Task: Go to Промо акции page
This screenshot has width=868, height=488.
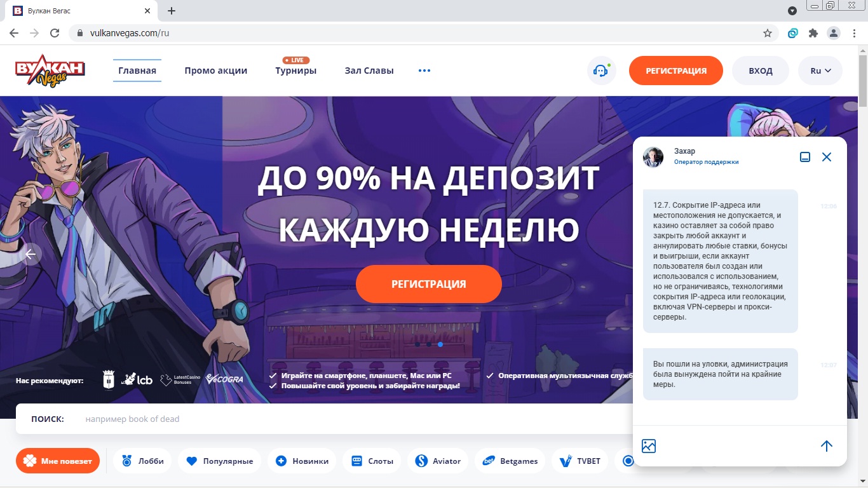Action: click(216, 71)
